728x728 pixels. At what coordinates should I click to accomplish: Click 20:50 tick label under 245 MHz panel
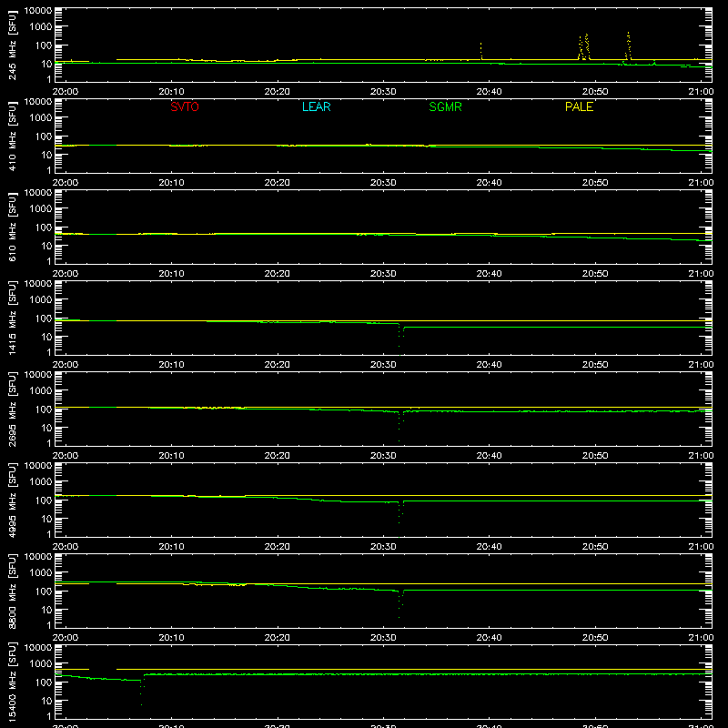595,92
